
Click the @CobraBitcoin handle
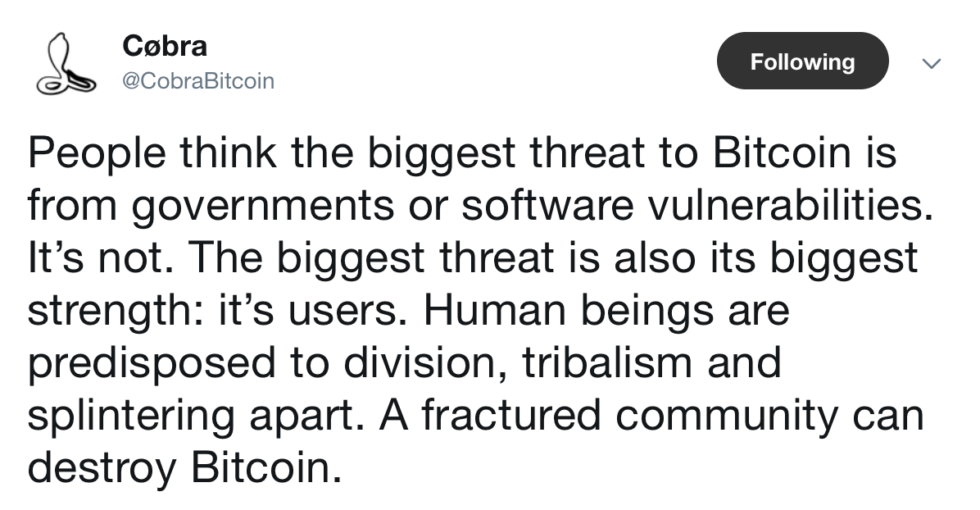click(197, 82)
